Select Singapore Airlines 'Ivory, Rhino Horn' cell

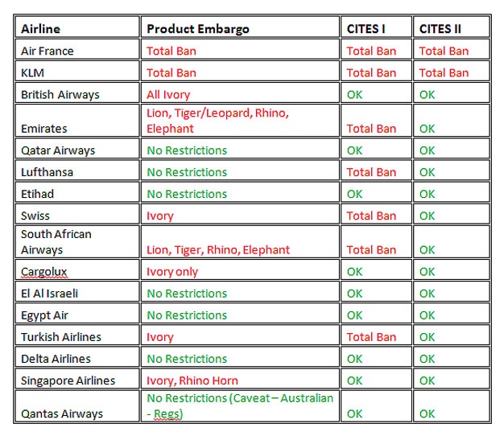point(240,379)
